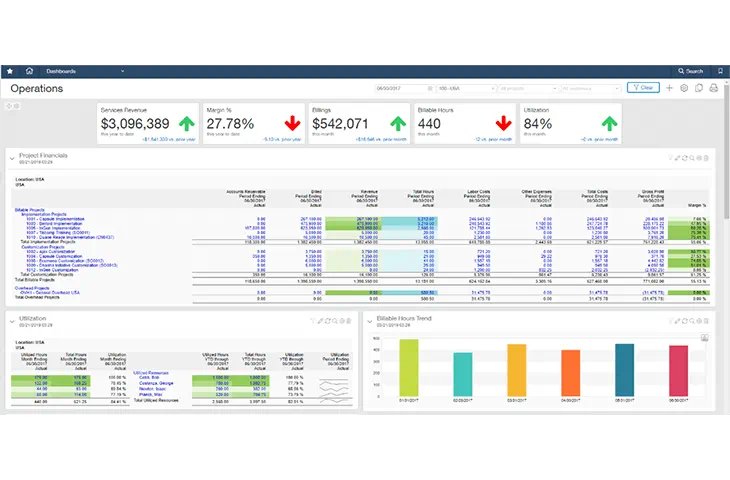Open the Costanza, George resource row
This screenshot has width=730, height=480.
[x=156, y=383]
